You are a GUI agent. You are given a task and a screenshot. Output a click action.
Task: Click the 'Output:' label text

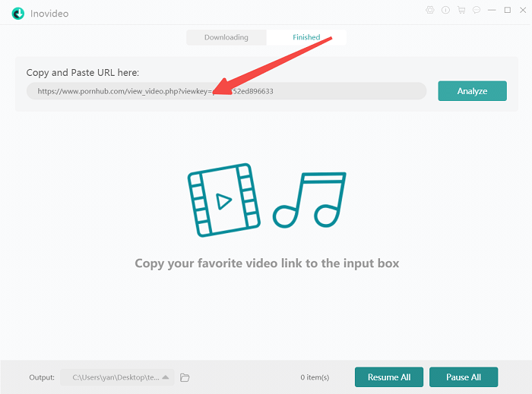tap(42, 377)
